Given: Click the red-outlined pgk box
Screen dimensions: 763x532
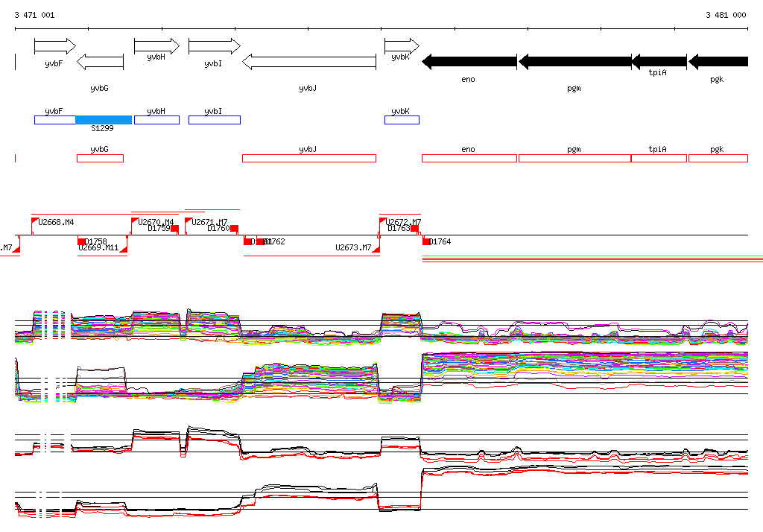Looking at the screenshot, I should 718,158.
